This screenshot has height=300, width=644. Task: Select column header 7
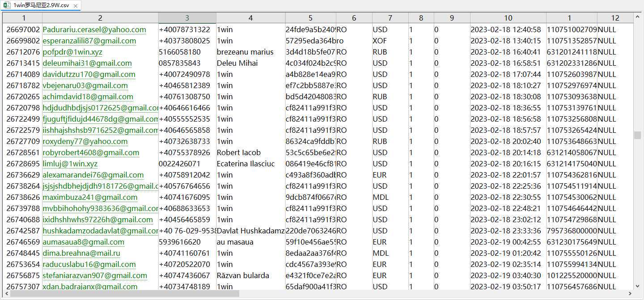click(x=390, y=18)
